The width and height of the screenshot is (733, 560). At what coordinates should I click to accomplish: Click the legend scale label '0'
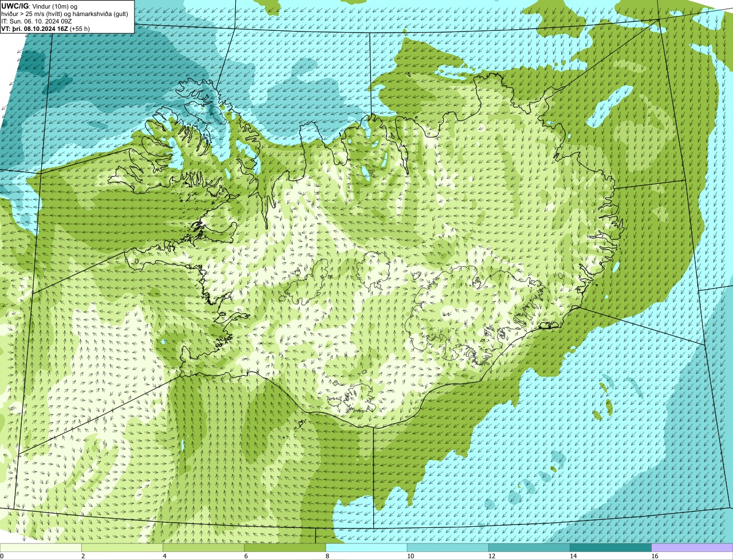pyautogui.click(x=2, y=556)
